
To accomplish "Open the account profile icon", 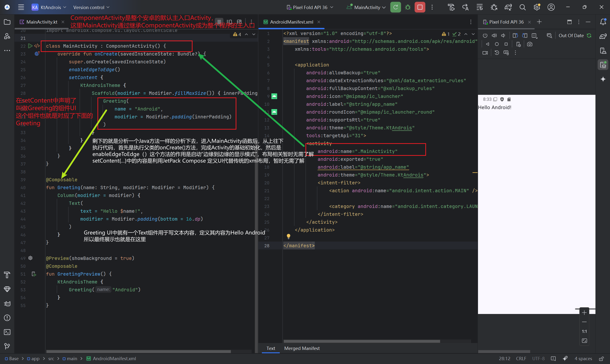I will tap(551, 7).
